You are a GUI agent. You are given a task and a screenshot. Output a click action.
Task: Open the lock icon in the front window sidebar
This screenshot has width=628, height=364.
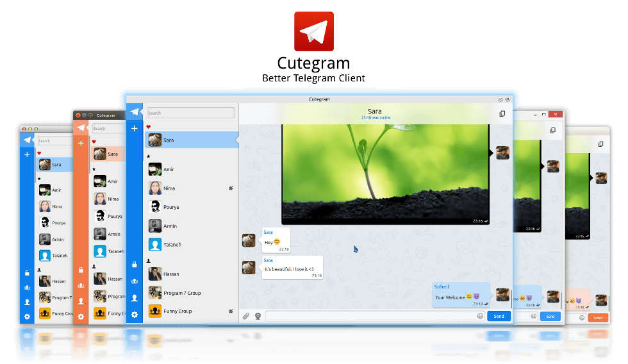pos(135,264)
